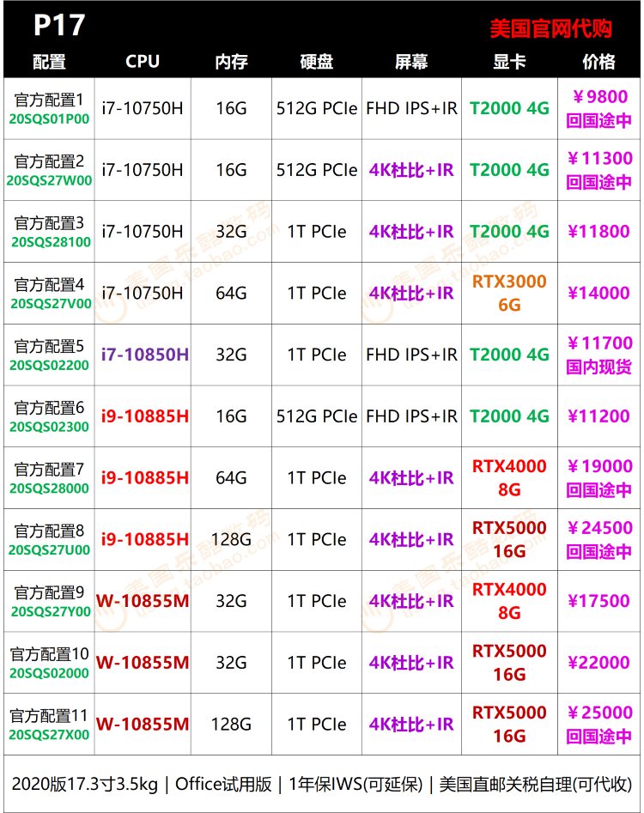The width and height of the screenshot is (644, 813).
Task: Click i7-10750H in the 官方配置2 row
Action: (143, 170)
